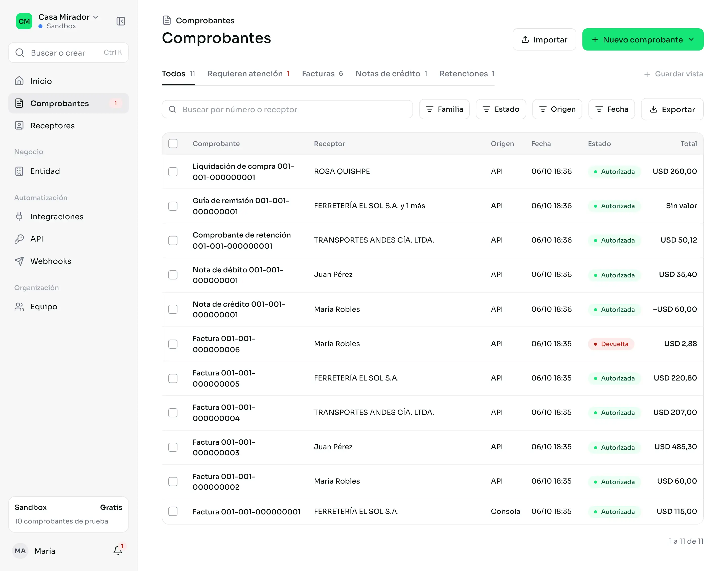Image resolution: width=728 pixels, height=571 pixels.
Task: Click the Devuelta status badge
Action: [611, 344]
